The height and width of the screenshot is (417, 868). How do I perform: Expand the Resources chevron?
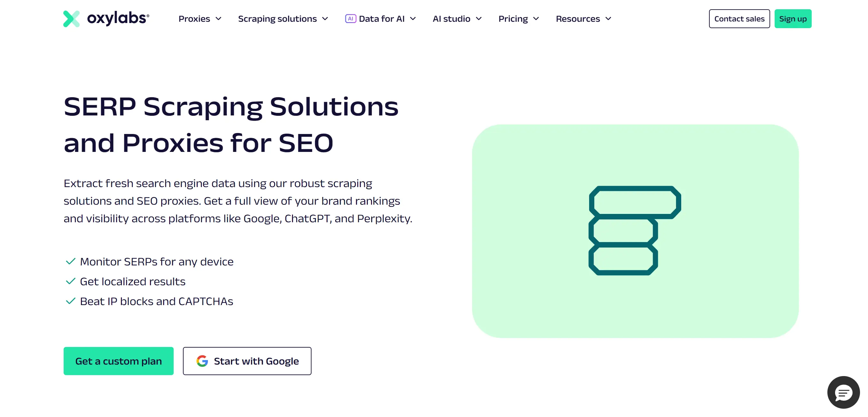608,19
